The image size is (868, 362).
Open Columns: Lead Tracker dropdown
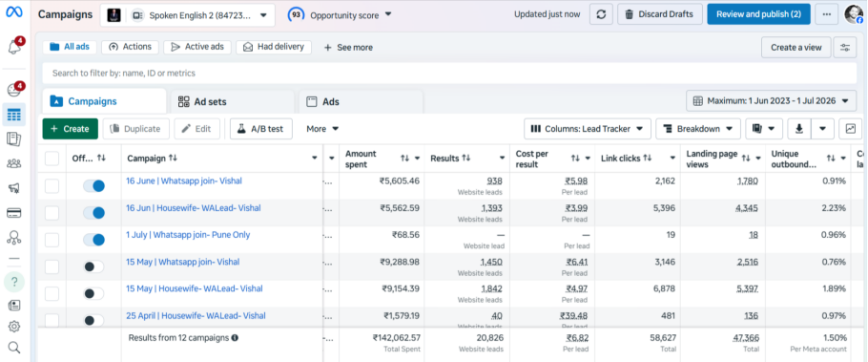pos(587,129)
